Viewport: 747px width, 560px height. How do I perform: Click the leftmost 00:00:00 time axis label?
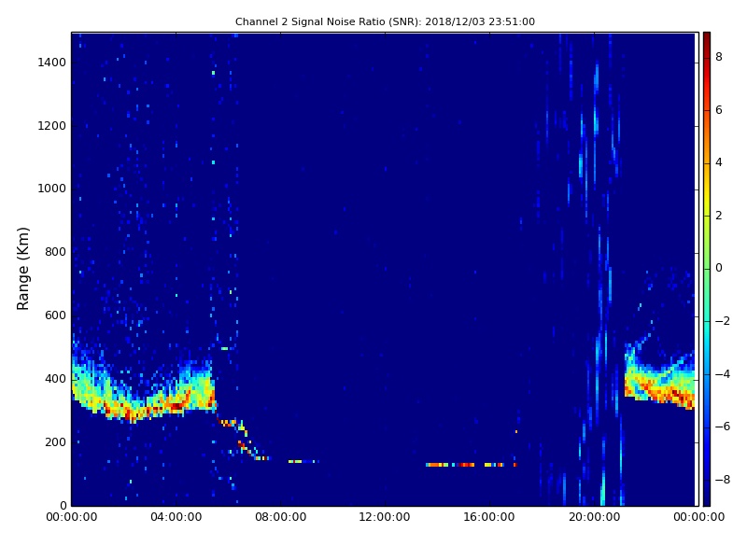pos(72,517)
